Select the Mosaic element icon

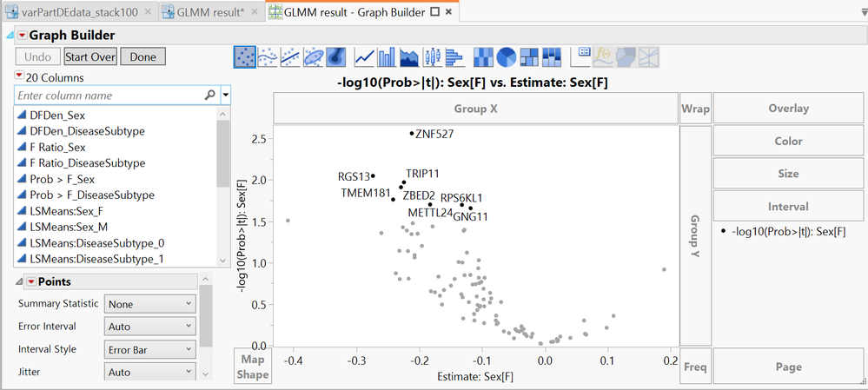552,56
